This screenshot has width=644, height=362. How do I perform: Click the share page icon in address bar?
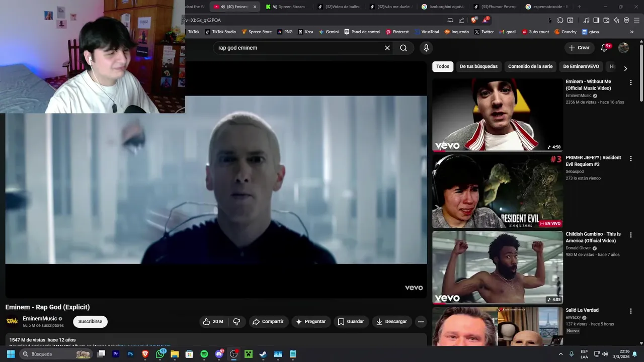click(461, 20)
